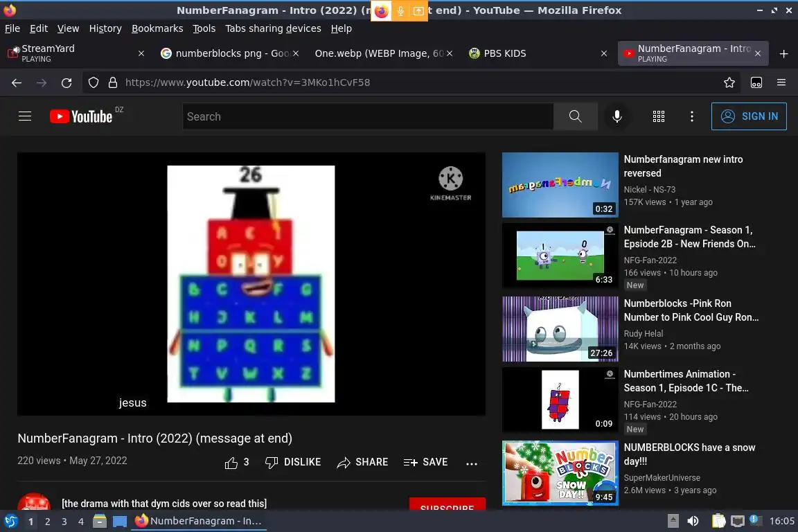The image size is (798, 532).
Task: Click taskbar show desktop icon
Action: (120, 521)
